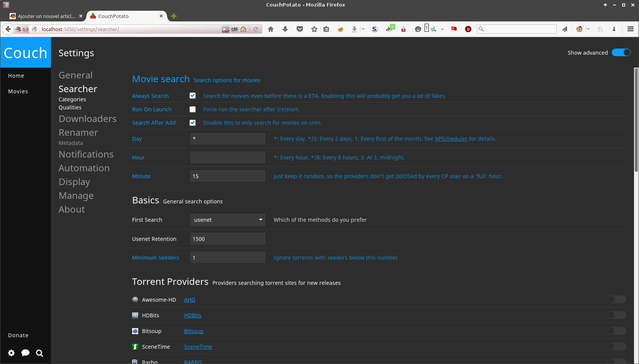Open the AHD provider link
The height and width of the screenshot is (364, 639).
point(190,300)
